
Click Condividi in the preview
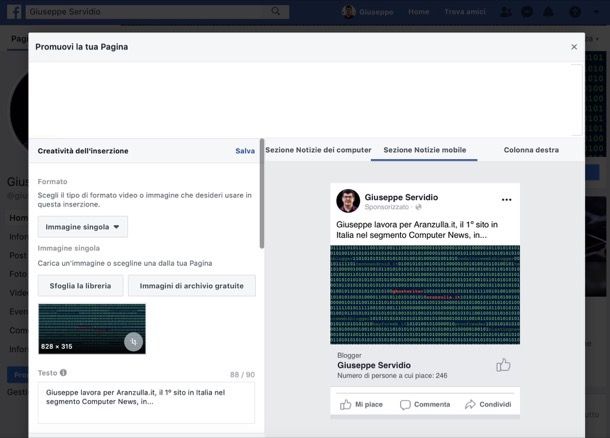coord(488,405)
